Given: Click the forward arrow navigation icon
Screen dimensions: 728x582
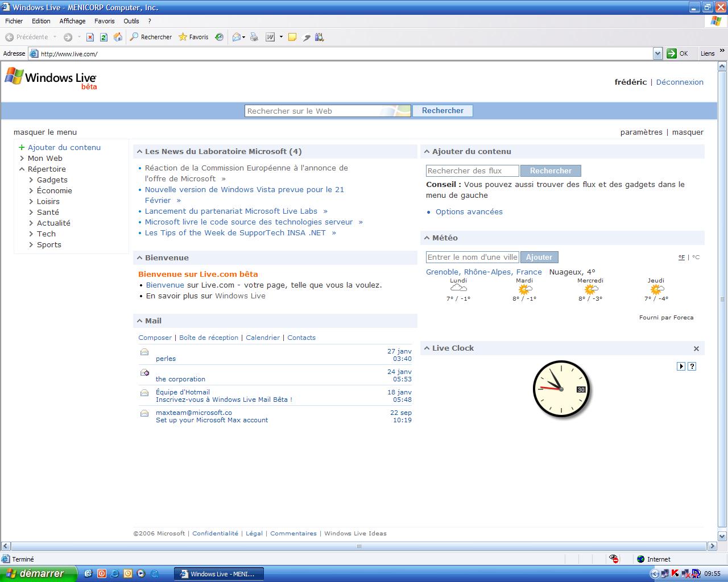Looking at the screenshot, I should (x=68, y=37).
